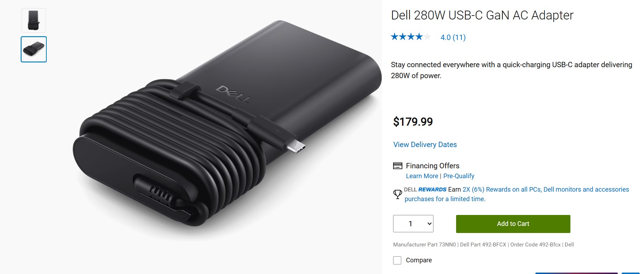Open the (11) customer reviews link
Screen dimensions: 644x274
point(460,37)
